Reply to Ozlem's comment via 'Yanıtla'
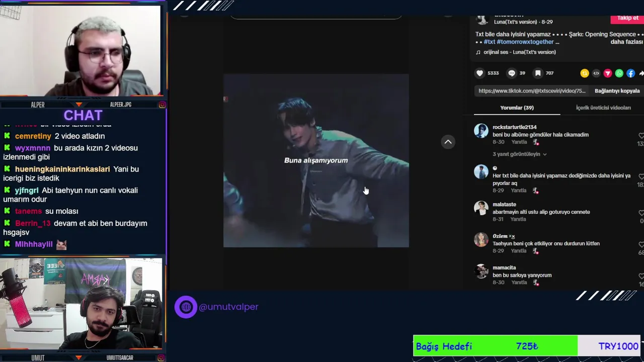 point(519,251)
